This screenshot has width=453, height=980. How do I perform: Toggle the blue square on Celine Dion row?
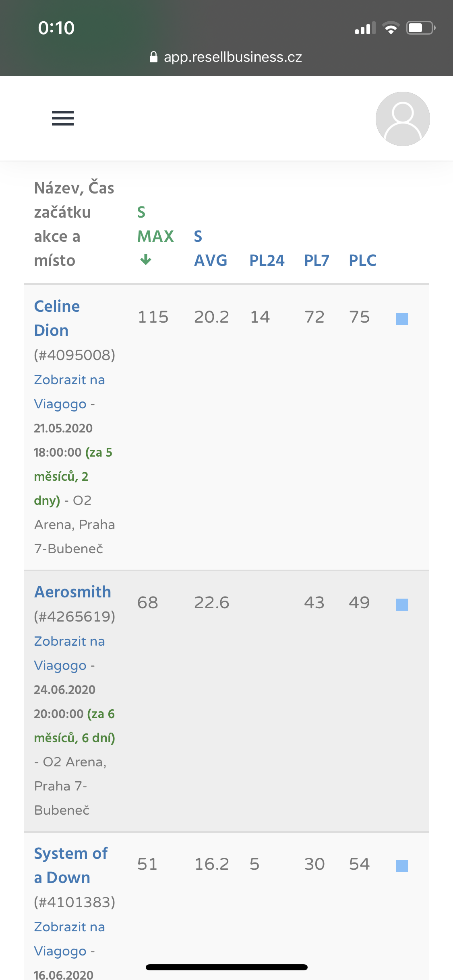point(402,319)
